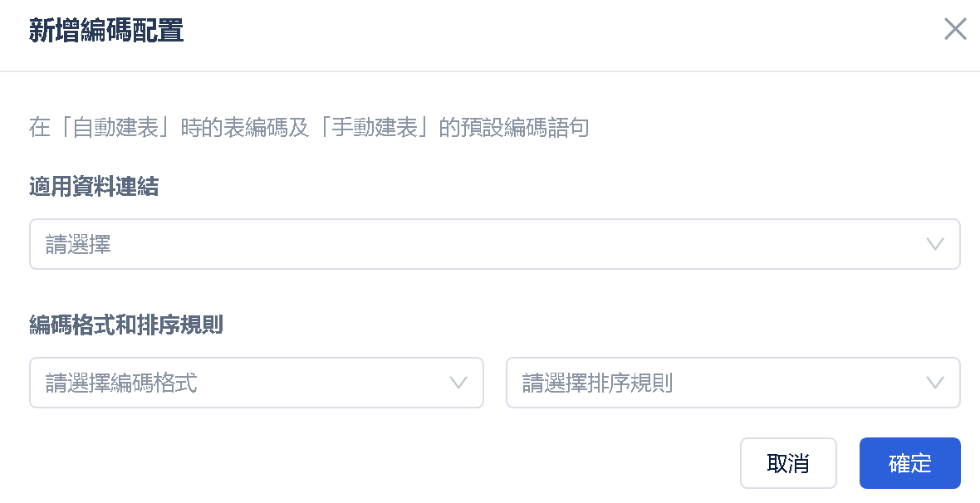The image size is (980, 503).
Task: Click the empty middle of the 適用資料連結 select box
Action: pyautogui.click(x=494, y=244)
